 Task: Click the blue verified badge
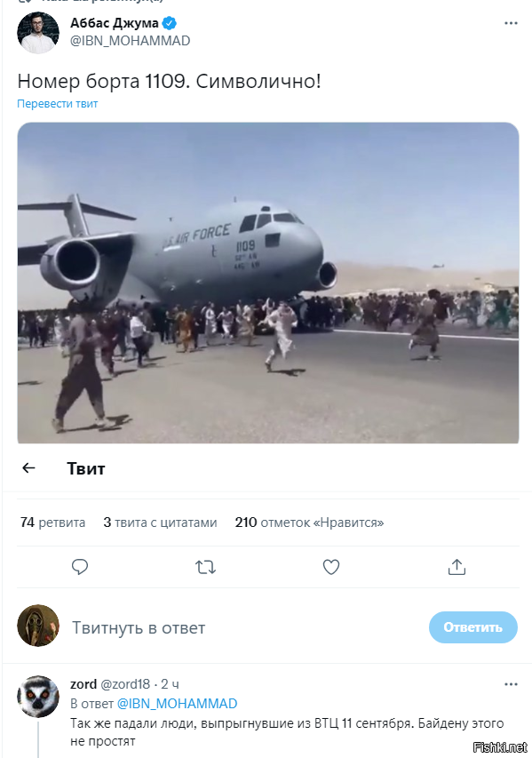pyautogui.click(x=169, y=23)
